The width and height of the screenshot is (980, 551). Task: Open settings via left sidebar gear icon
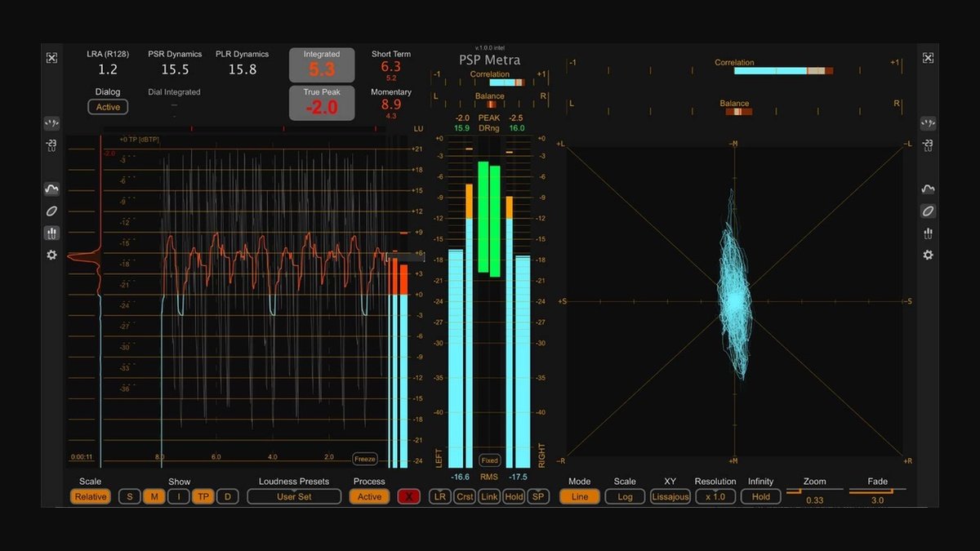click(51, 256)
